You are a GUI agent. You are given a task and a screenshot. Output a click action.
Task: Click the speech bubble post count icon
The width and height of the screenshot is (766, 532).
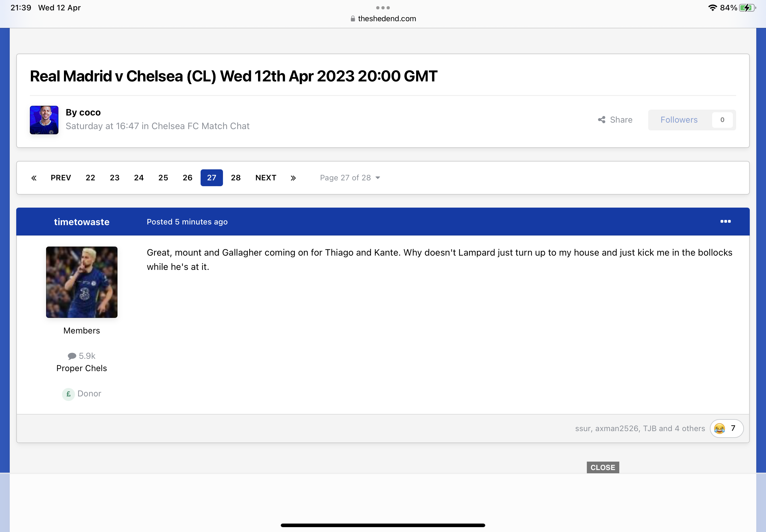pos(72,356)
